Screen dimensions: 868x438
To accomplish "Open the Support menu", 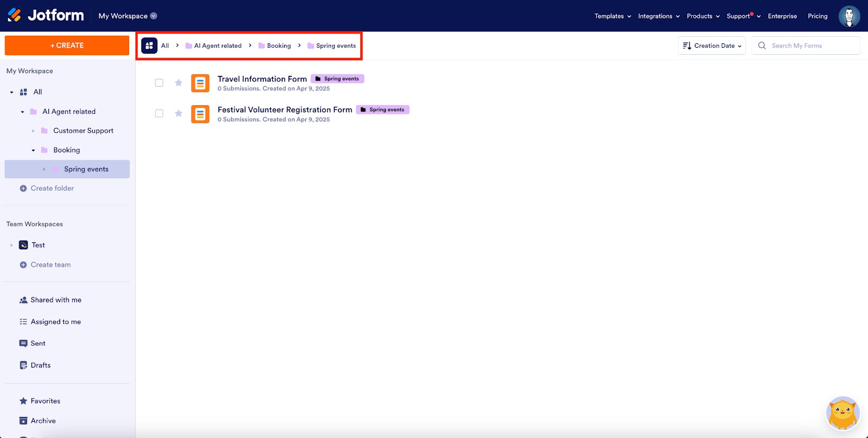I will point(744,16).
